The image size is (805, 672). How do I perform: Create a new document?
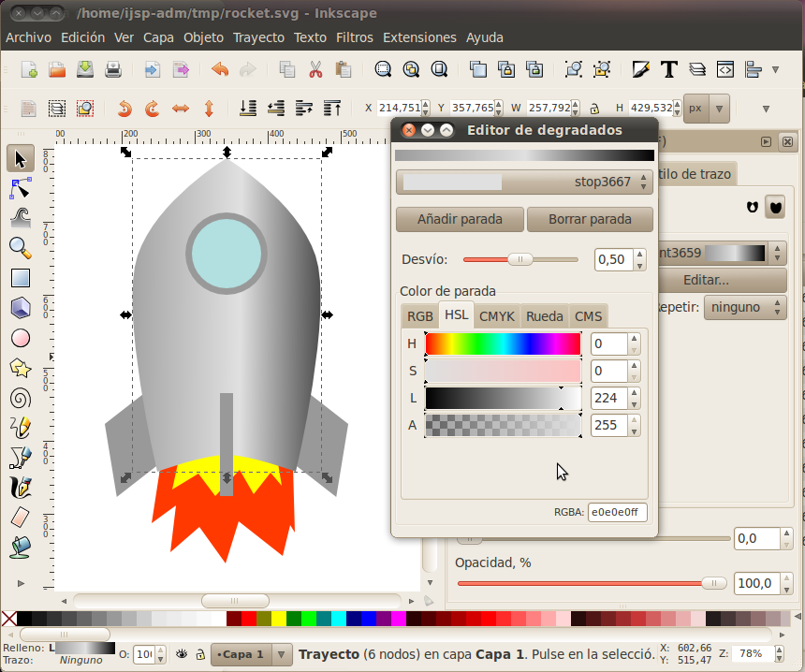(29, 69)
